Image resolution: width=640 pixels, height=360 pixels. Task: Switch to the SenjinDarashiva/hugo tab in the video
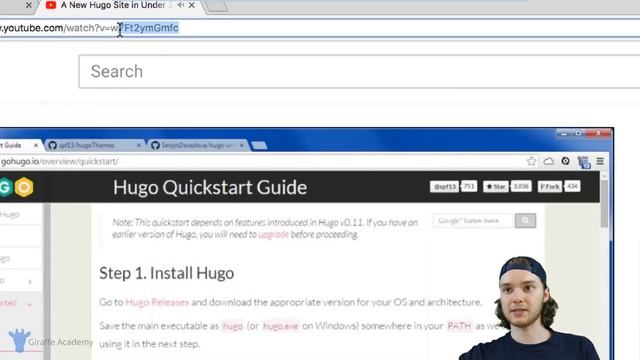[x=197, y=145]
